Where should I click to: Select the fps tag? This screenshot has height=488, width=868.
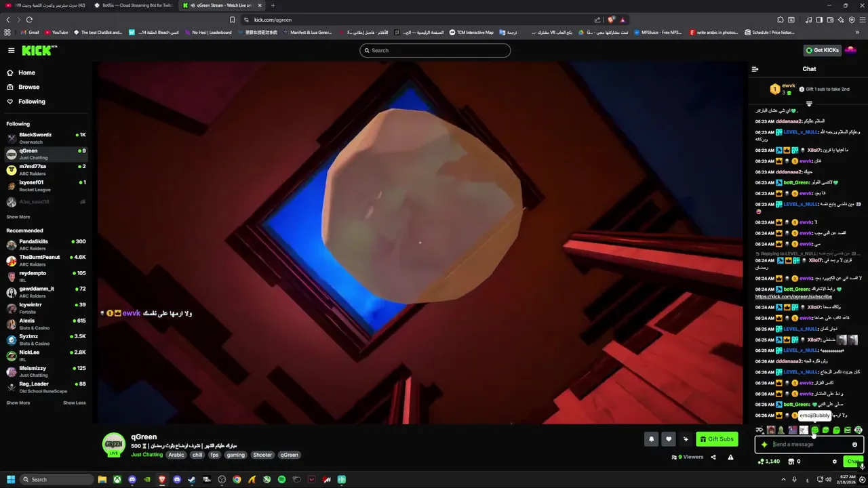(215, 455)
